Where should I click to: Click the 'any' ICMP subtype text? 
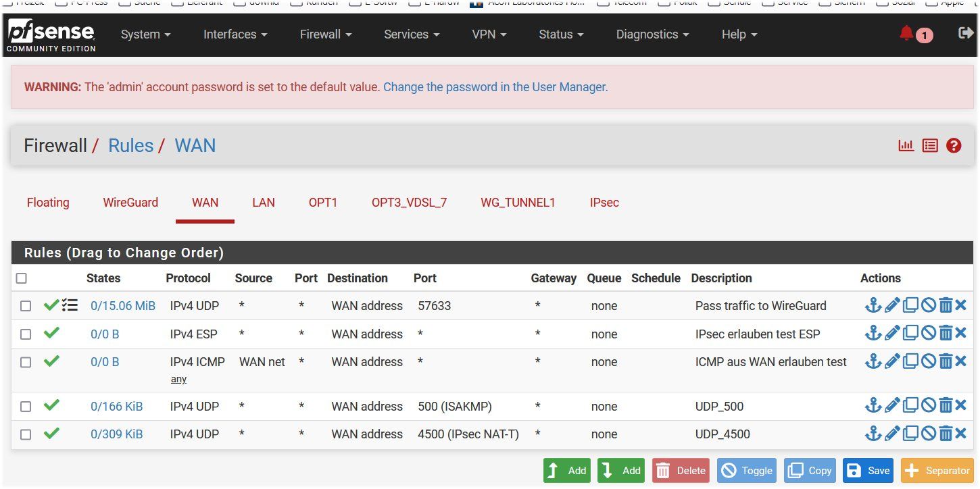(x=178, y=379)
